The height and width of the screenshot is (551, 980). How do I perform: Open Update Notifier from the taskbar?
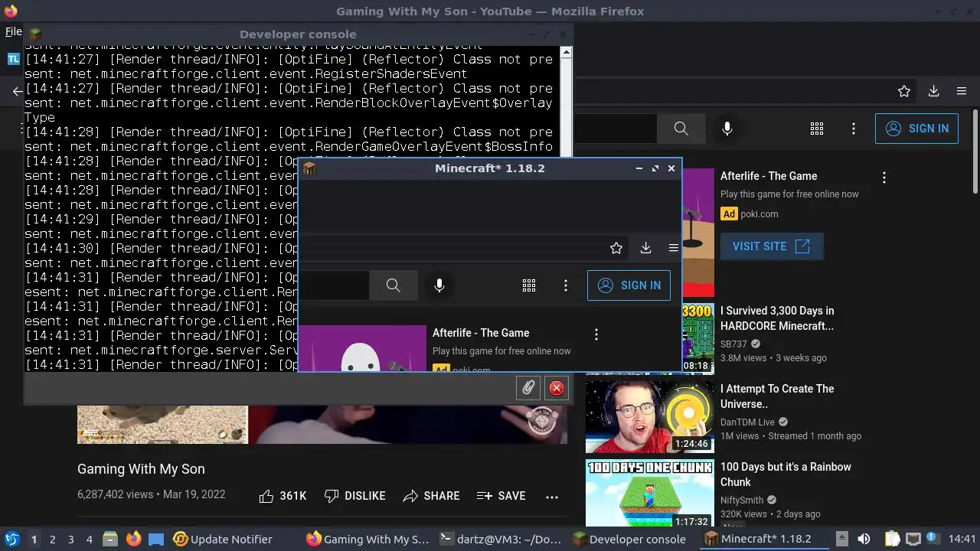click(x=223, y=539)
